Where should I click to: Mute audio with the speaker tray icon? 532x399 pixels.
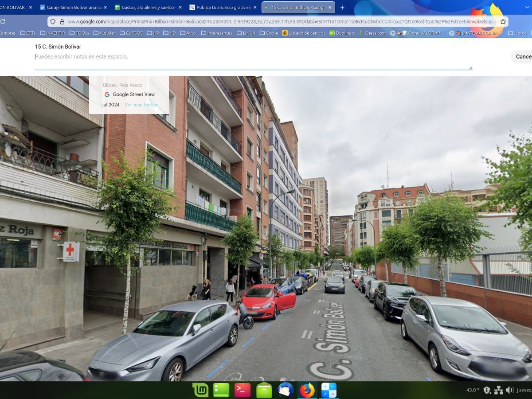[508, 390]
